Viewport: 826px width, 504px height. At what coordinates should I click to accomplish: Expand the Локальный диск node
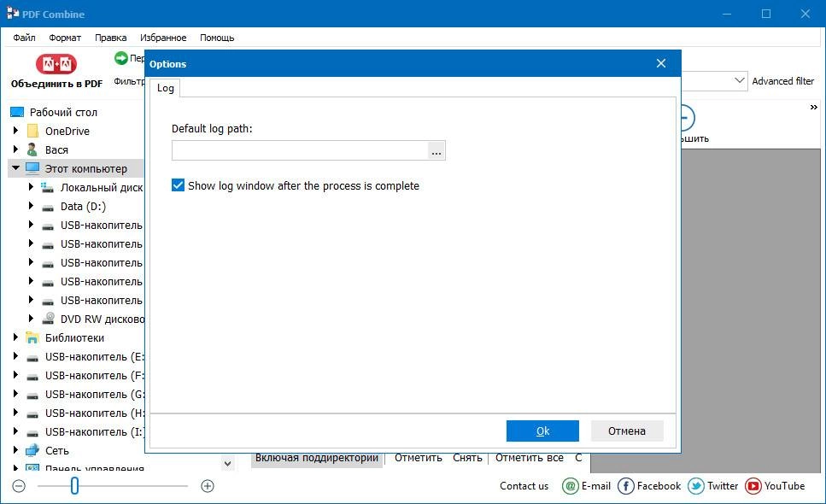click(31, 186)
